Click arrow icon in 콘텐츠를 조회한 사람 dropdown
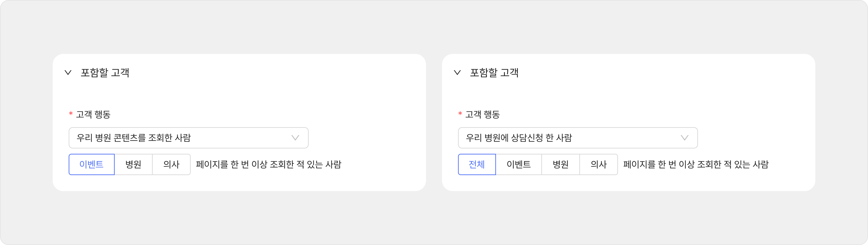This screenshot has height=245, width=868. pos(295,137)
